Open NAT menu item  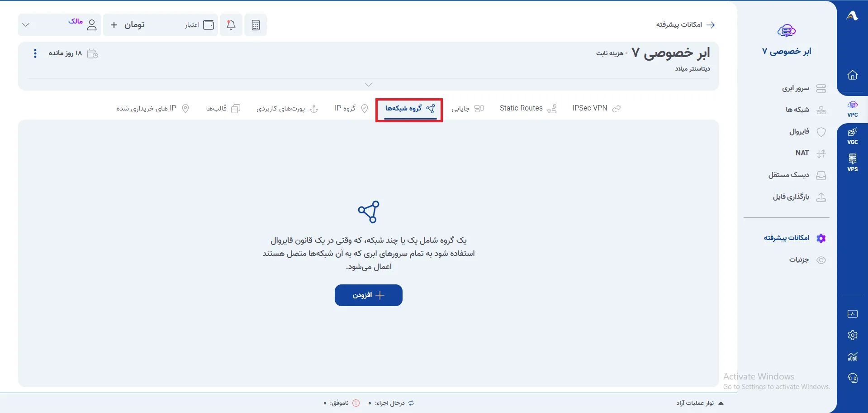(810, 153)
